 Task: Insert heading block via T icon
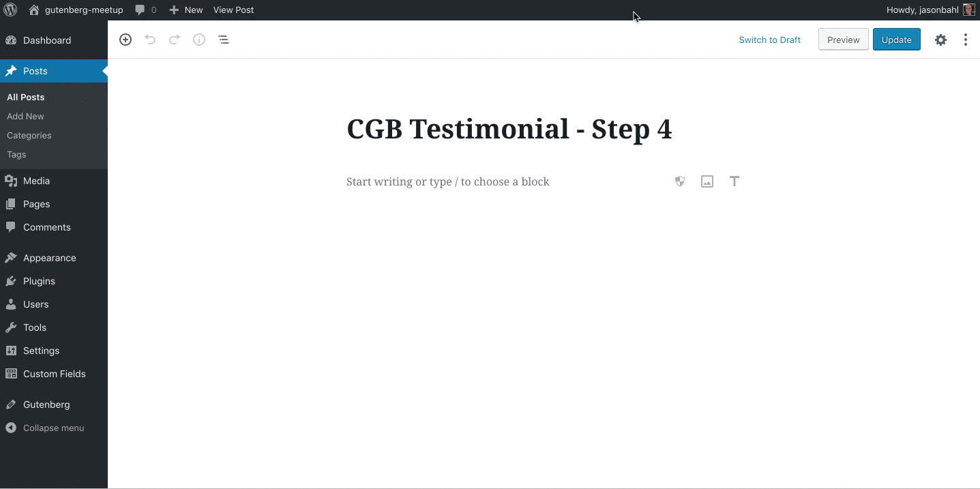point(734,181)
